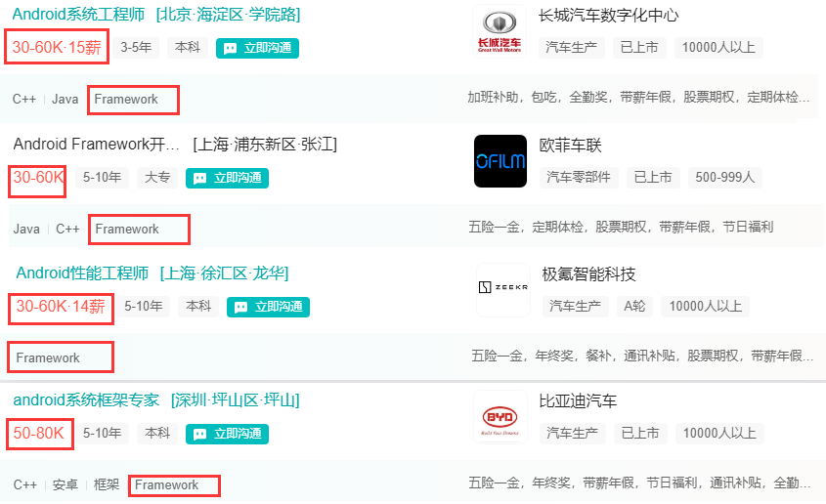
Task: Open company page 长城汽车数字化中心
Action: 608,16
